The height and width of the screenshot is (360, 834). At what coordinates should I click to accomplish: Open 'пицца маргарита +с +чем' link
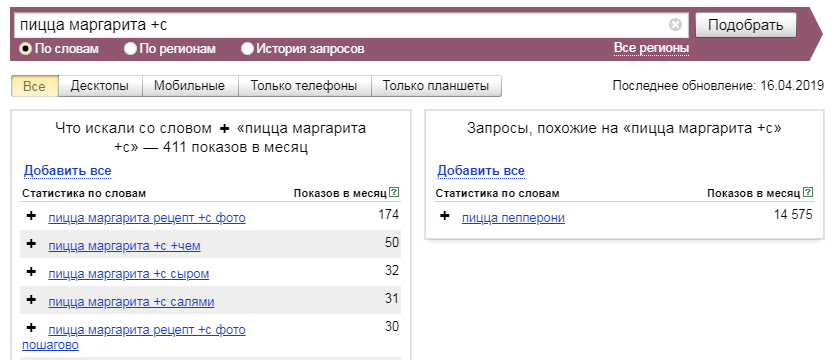124,246
